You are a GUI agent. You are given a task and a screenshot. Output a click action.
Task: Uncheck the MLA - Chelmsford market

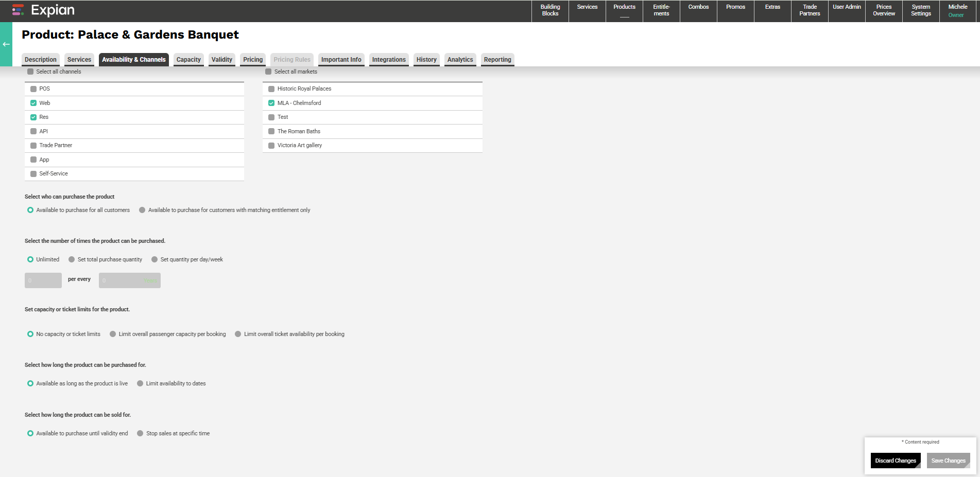click(x=271, y=103)
